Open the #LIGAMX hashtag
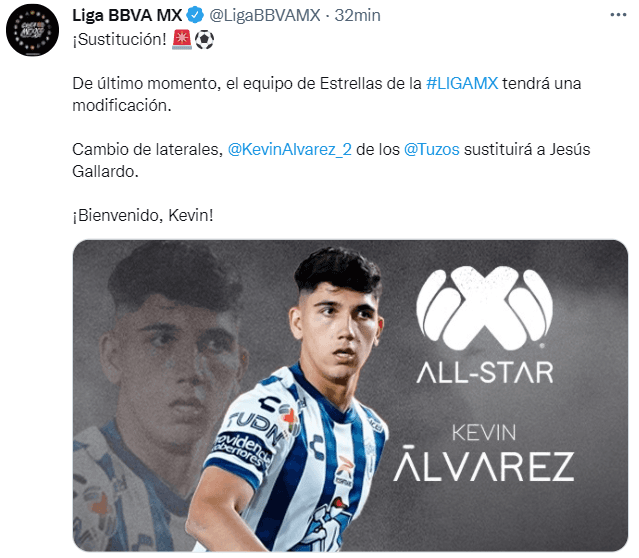The width and height of the screenshot is (639, 558). pos(462,83)
